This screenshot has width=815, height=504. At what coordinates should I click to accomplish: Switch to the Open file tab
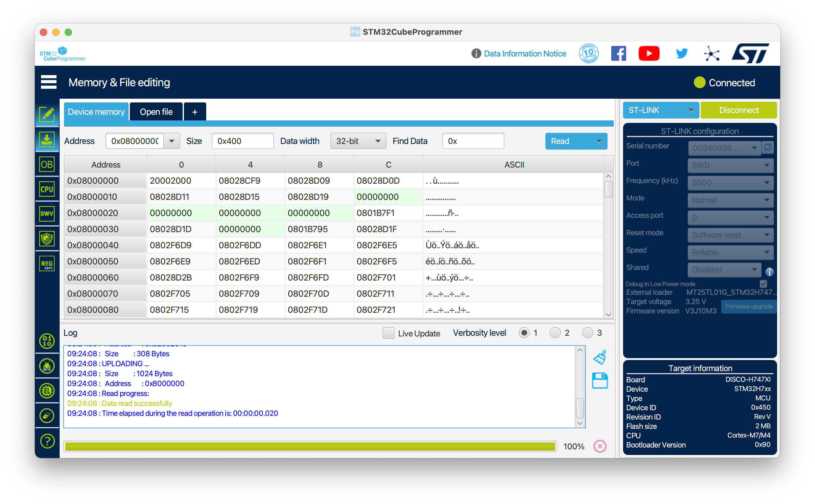click(x=156, y=111)
